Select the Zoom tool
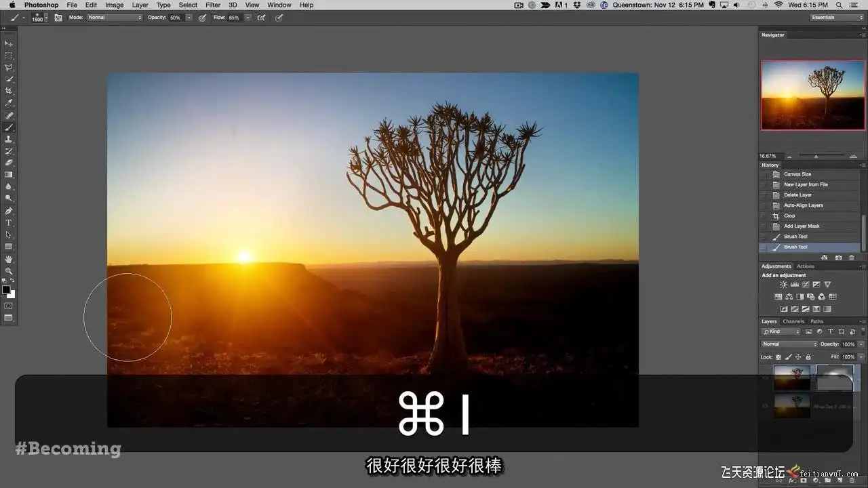 point(9,270)
